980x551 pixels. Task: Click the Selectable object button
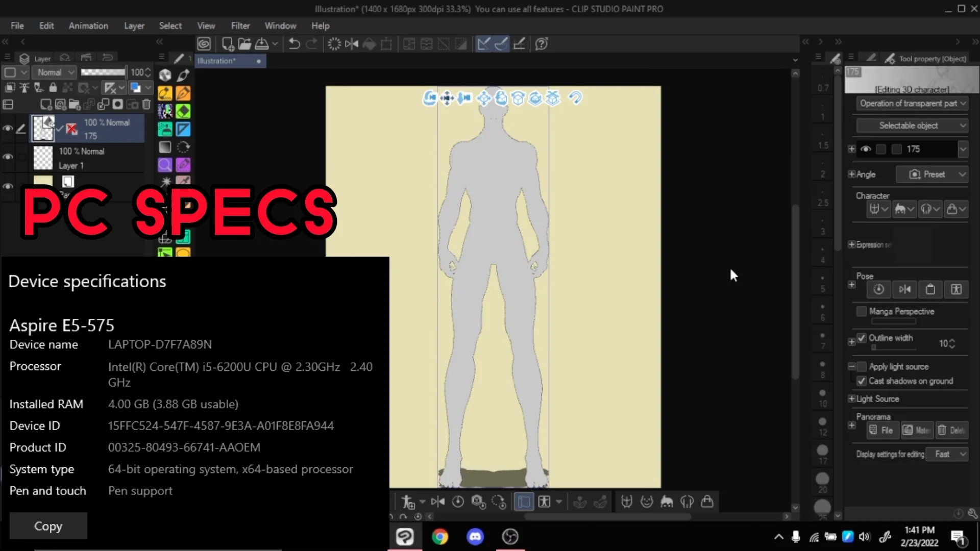click(912, 125)
